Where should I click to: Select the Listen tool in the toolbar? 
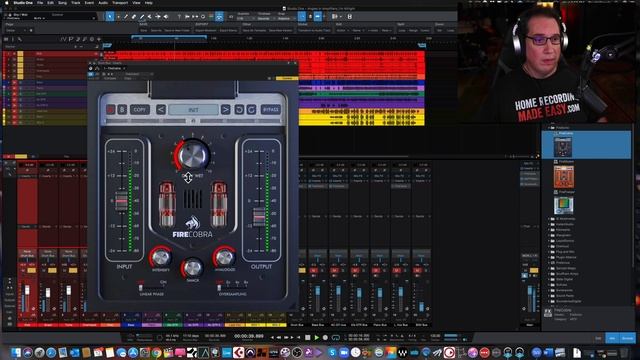pyautogui.click(x=166, y=17)
